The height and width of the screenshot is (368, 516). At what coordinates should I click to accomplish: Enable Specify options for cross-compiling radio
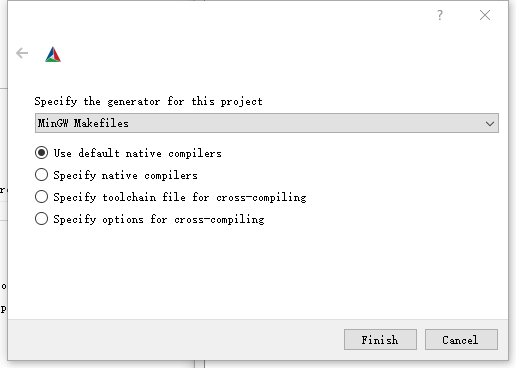click(x=41, y=219)
